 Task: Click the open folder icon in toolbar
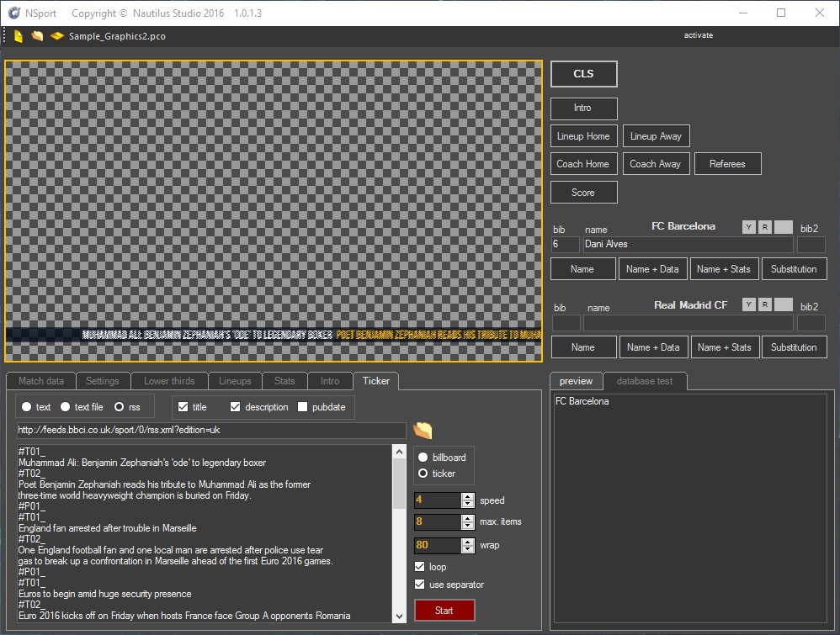pyautogui.click(x=37, y=36)
